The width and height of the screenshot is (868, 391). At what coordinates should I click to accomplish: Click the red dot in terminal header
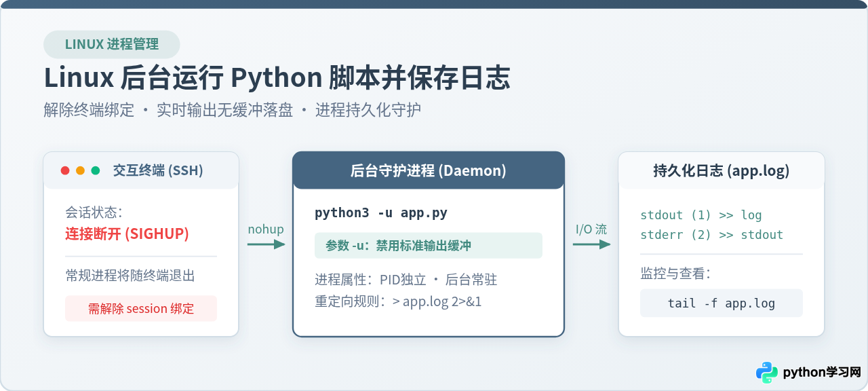[x=65, y=170]
